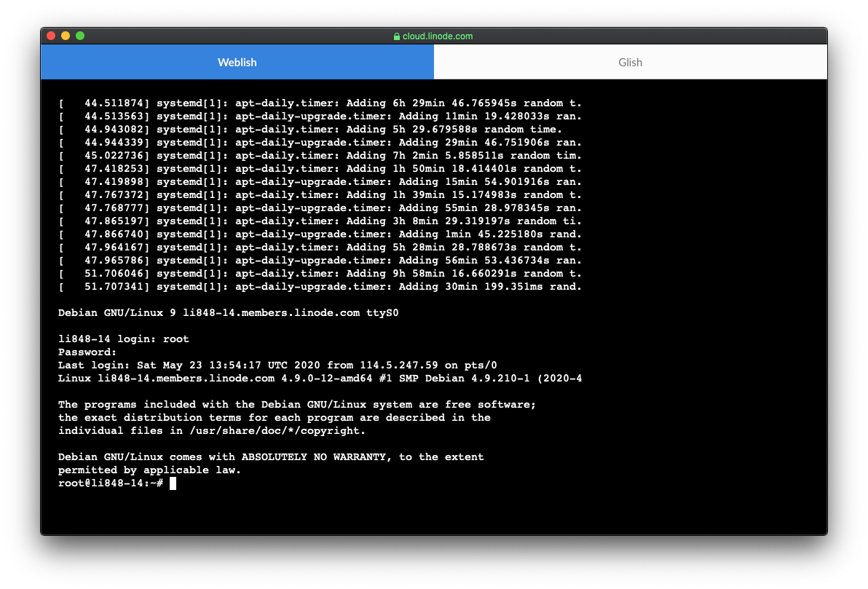Viewport: 868px width, 589px height.
Task: Switch to the Glish tab
Action: click(630, 63)
